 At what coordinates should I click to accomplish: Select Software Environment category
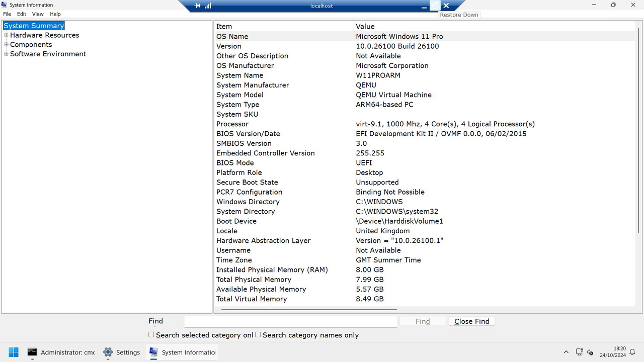(48, 54)
